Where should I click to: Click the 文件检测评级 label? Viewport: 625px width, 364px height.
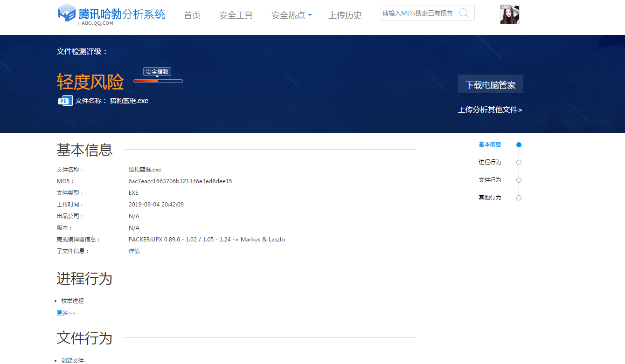tap(82, 51)
